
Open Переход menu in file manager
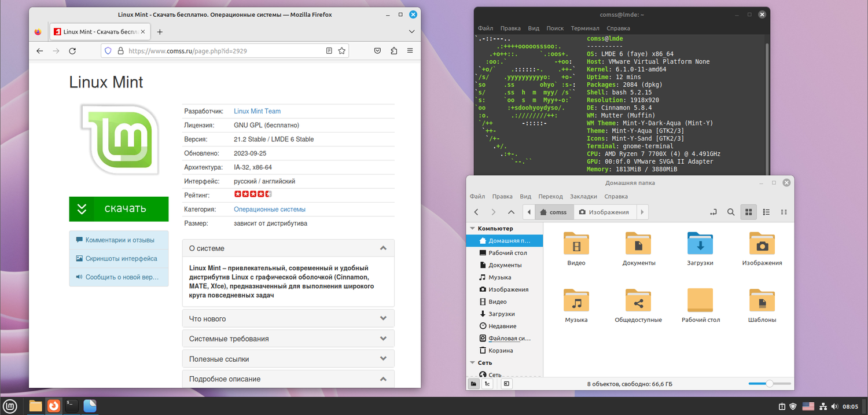point(550,197)
